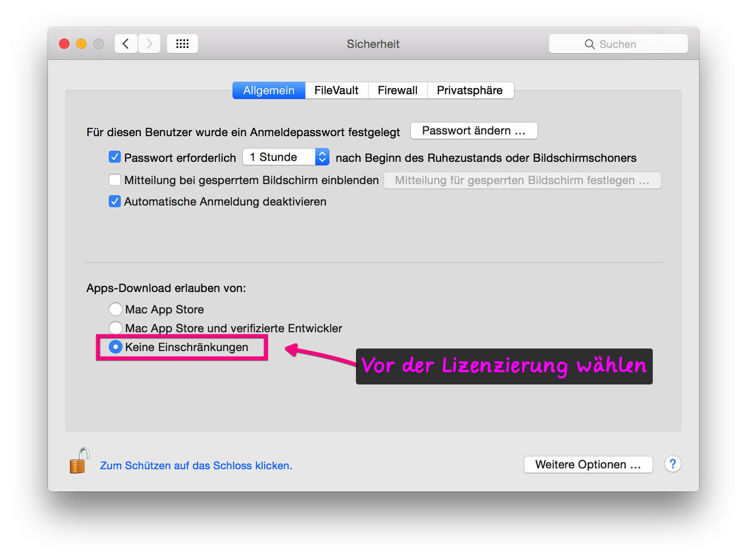Choose Mac App Store und verifizierte Entwickler

tap(115, 328)
